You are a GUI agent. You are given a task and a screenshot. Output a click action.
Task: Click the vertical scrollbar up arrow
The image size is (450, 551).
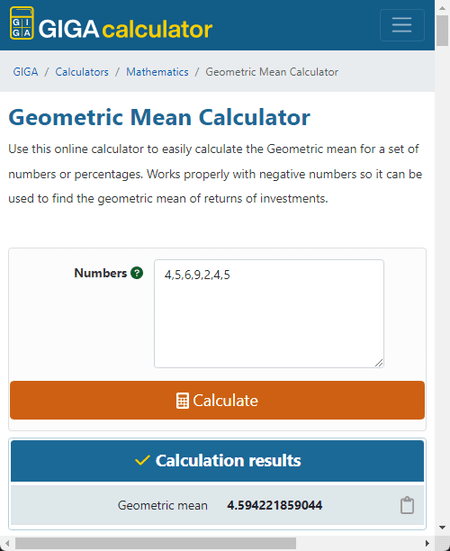[442, 8]
